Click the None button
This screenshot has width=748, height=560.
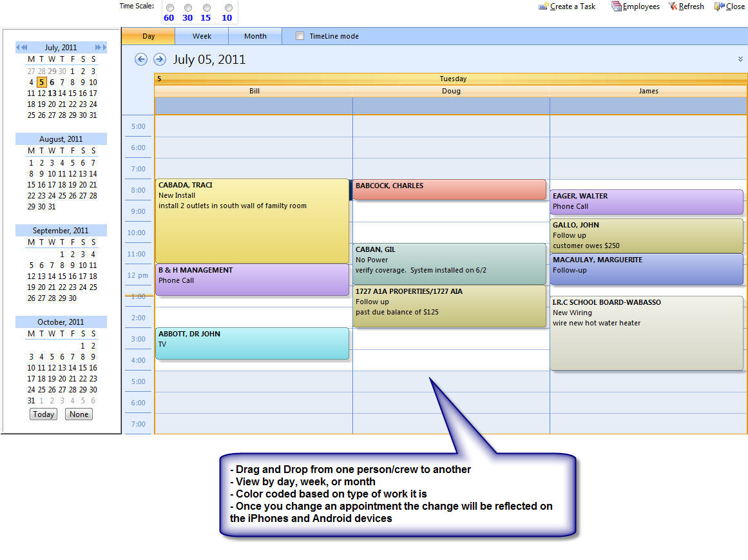click(x=79, y=414)
